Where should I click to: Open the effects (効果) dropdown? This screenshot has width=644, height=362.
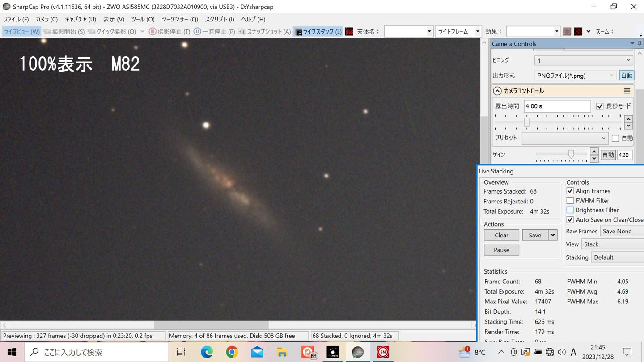click(533, 32)
